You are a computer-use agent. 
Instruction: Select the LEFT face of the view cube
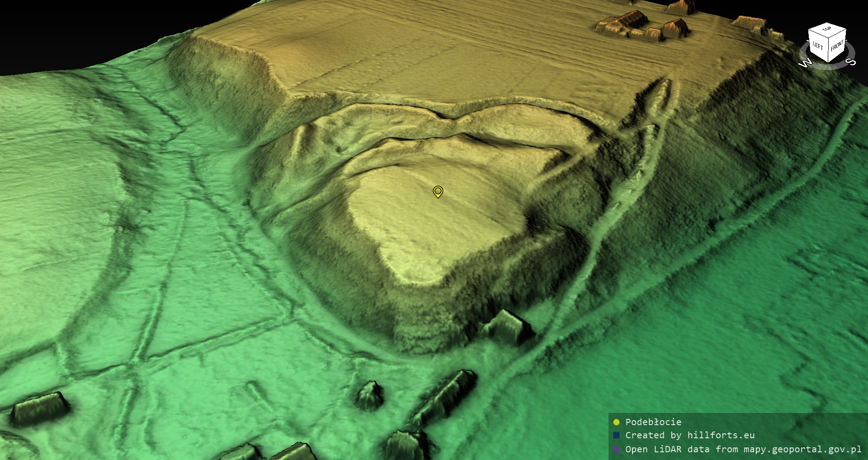[818, 45]
